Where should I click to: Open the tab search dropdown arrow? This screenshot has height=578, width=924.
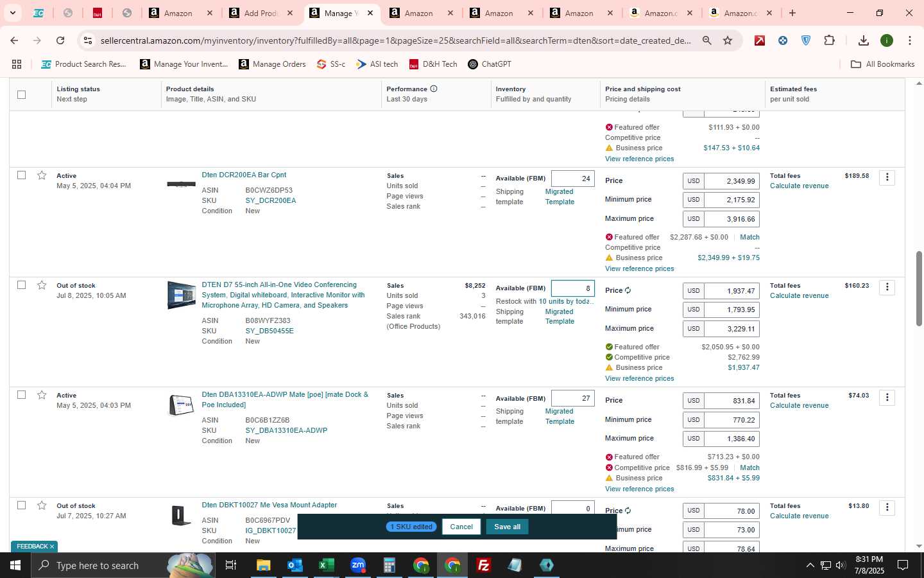12,13
